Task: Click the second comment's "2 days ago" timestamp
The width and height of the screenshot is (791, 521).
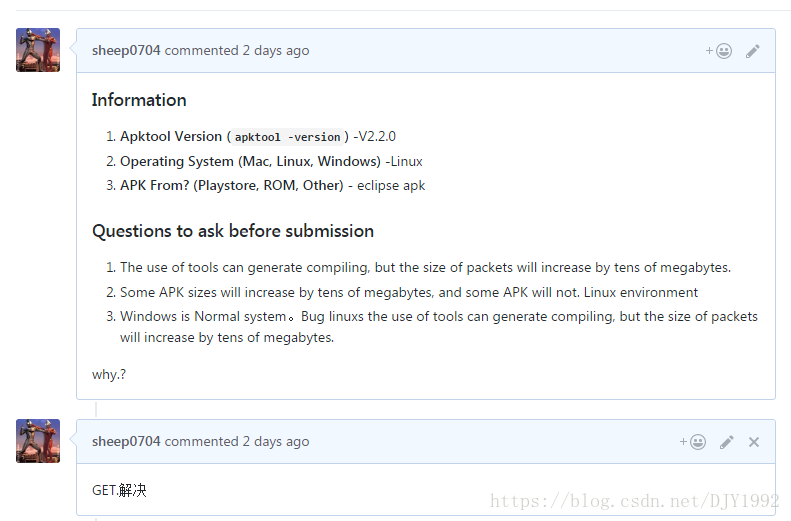Action: (276, 442)
